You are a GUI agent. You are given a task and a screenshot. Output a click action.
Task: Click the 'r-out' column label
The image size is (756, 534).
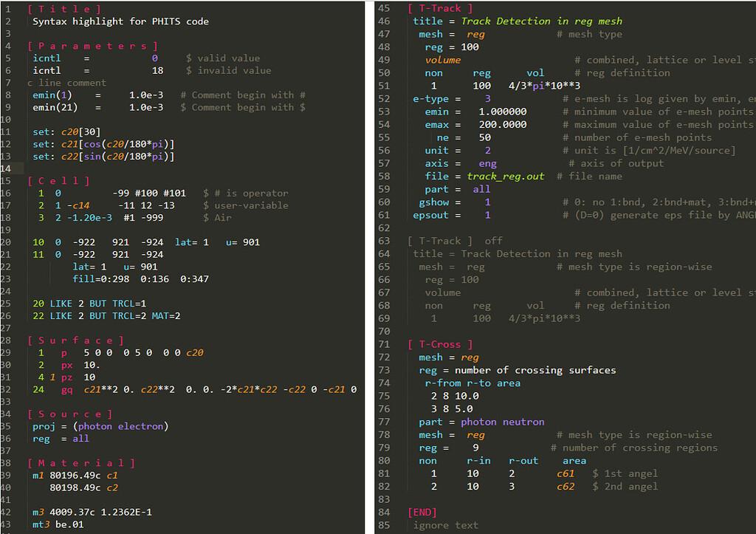[523, 461]
